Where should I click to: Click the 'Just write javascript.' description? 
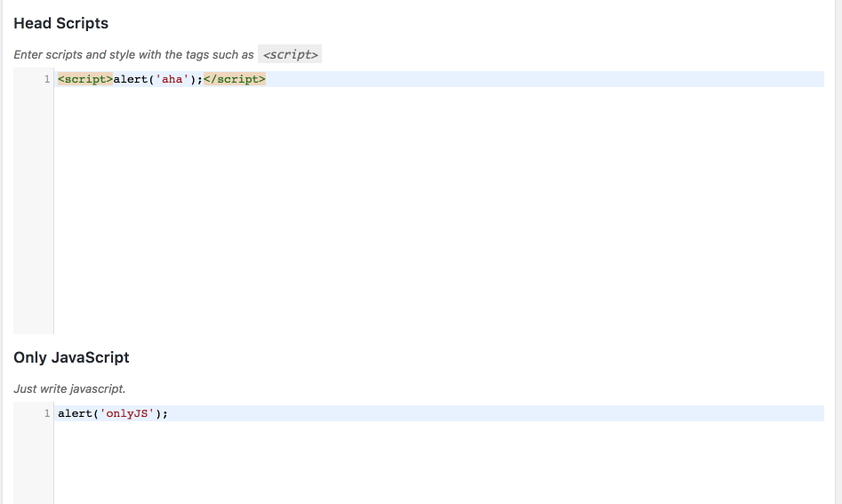click(69, 388)
